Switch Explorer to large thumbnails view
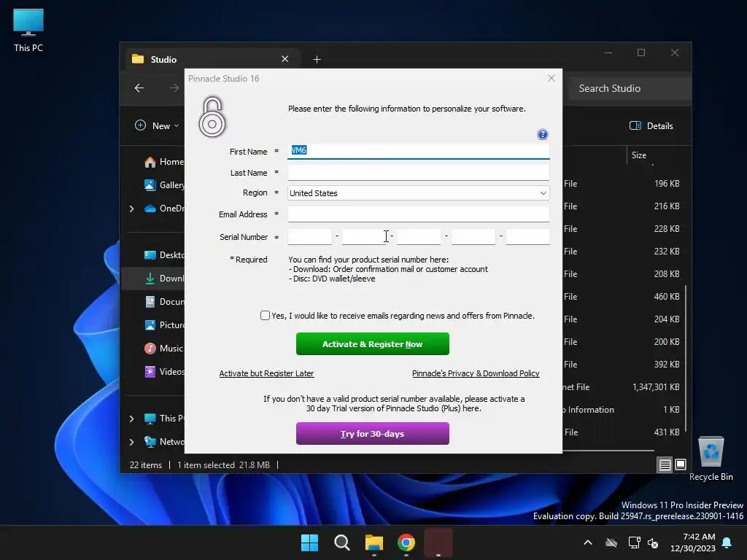The image size is (747, 560). click(x=681, y=464)
